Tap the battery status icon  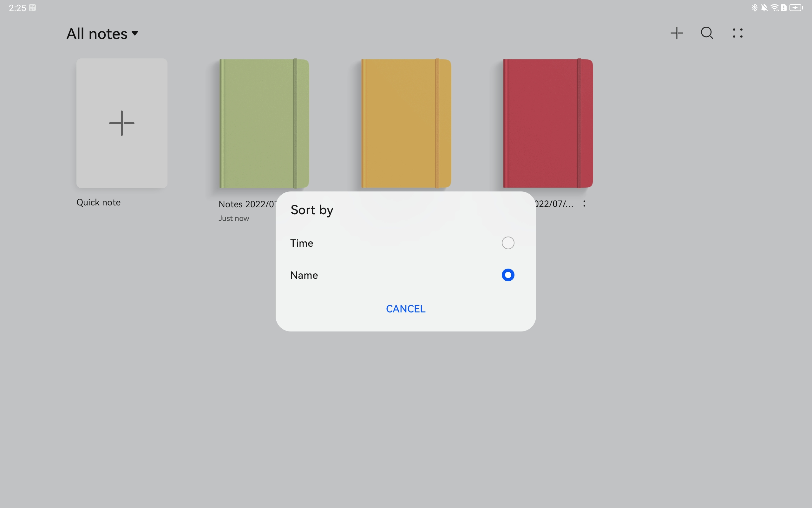(x=796, y=7)
